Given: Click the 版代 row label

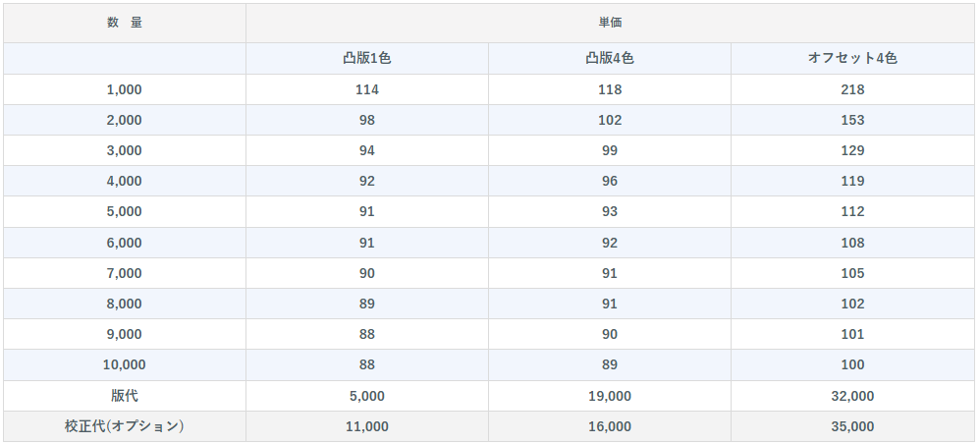Looking at the screenshot, I should tap(125, 396).
